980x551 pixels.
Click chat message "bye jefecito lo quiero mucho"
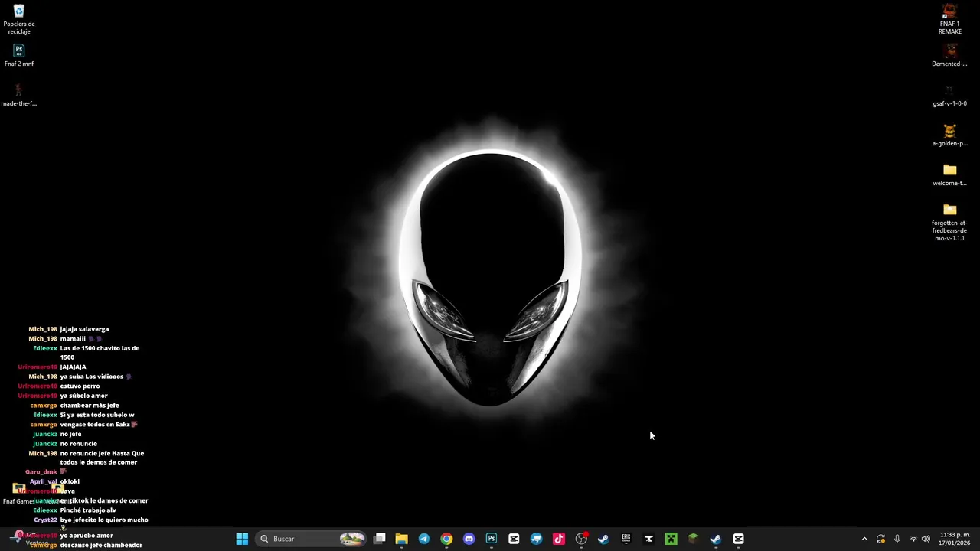point(104,520)
